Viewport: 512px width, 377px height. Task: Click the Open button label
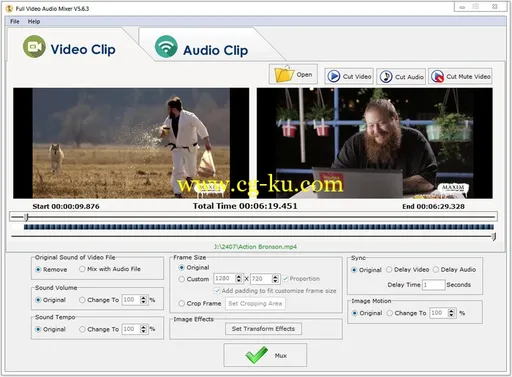(x=304, y=75)
